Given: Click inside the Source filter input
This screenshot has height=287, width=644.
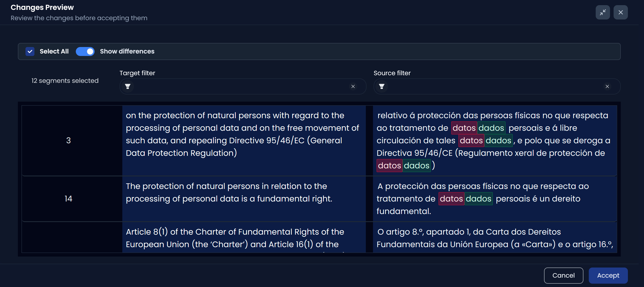Looking at the screenshot, I should 494,86.
